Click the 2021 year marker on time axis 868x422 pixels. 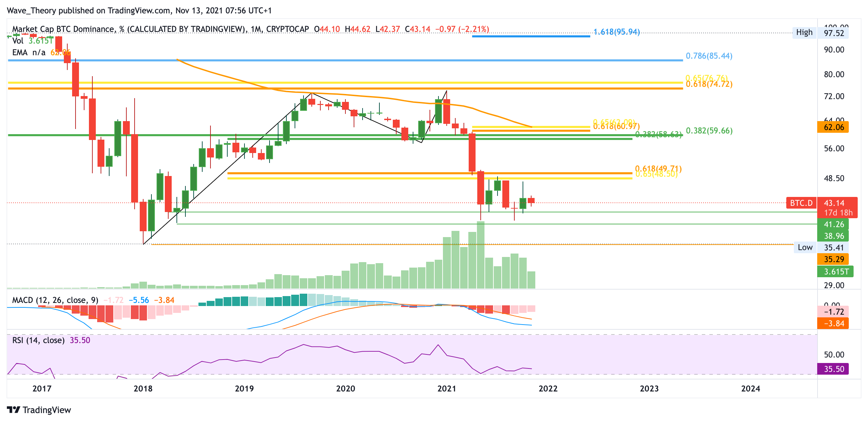pyautogui.click(x=446, y=388)
